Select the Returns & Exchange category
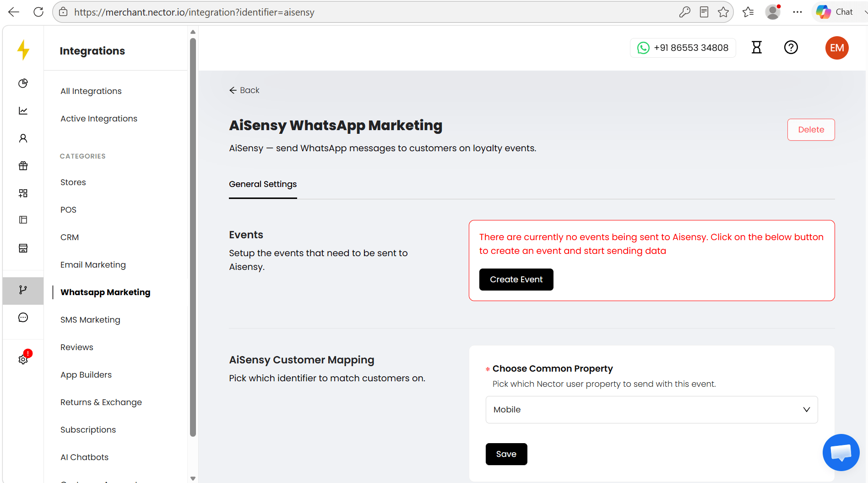Viewport: 868px width, 483px height. tap(101, 402)
